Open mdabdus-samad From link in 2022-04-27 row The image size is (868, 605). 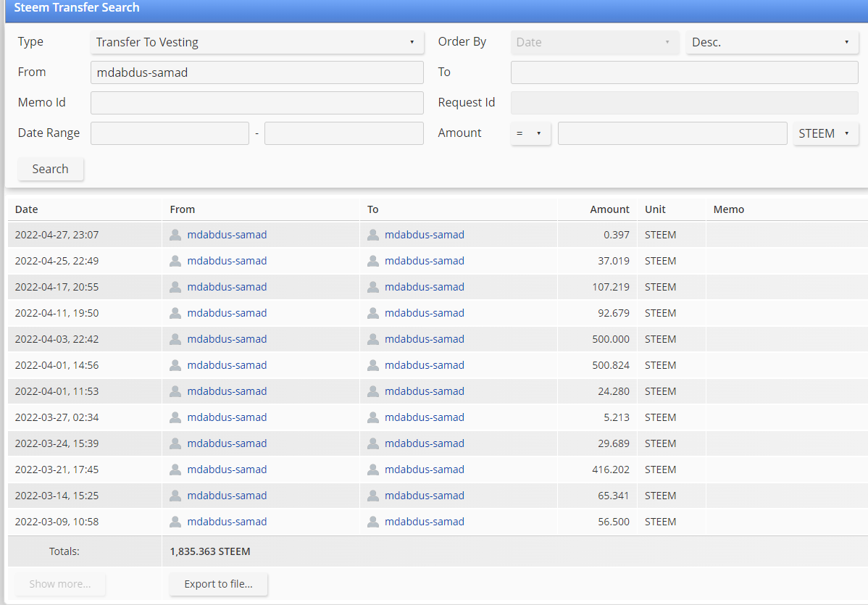coord(227,235)
